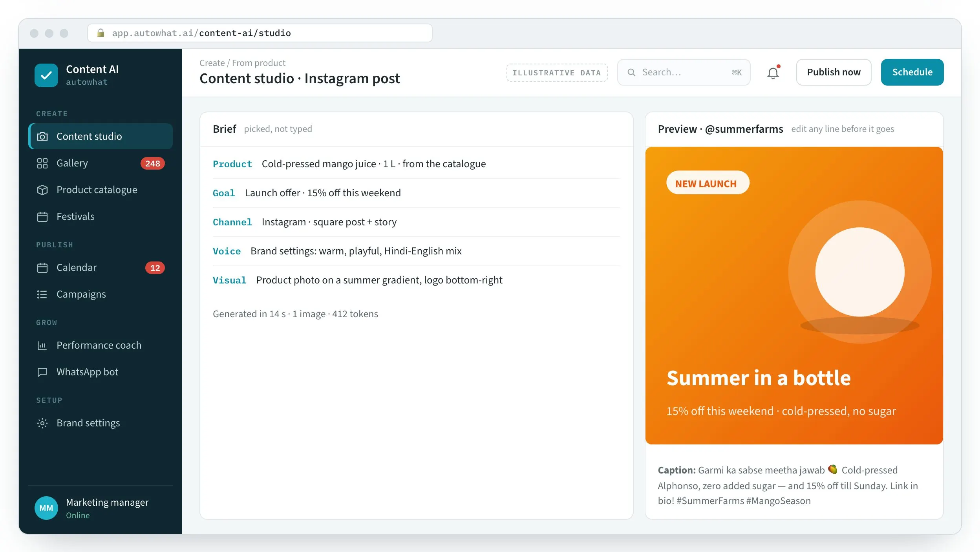Edit the Voice brand settings row

[416, 251]
